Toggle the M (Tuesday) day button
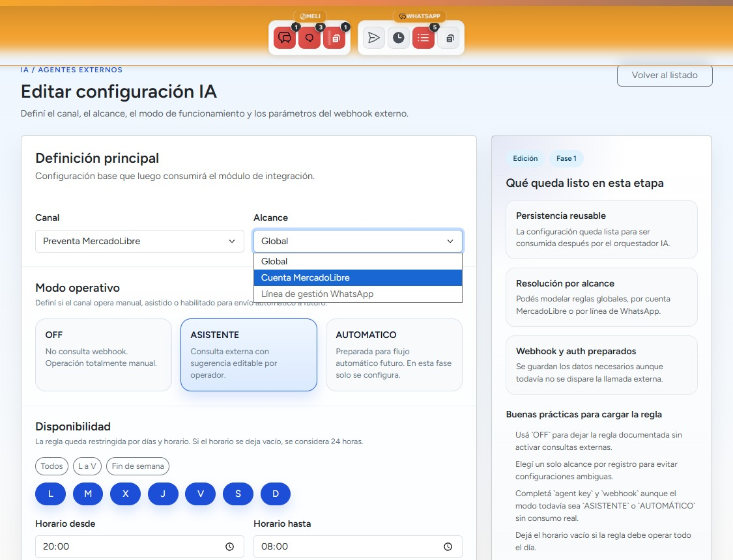 click(88, 494)
